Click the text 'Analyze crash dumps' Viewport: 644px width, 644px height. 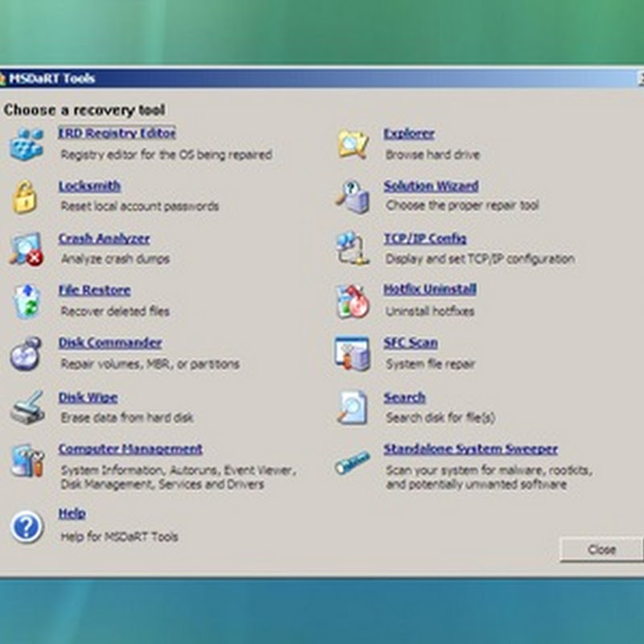tap(115, 258)
